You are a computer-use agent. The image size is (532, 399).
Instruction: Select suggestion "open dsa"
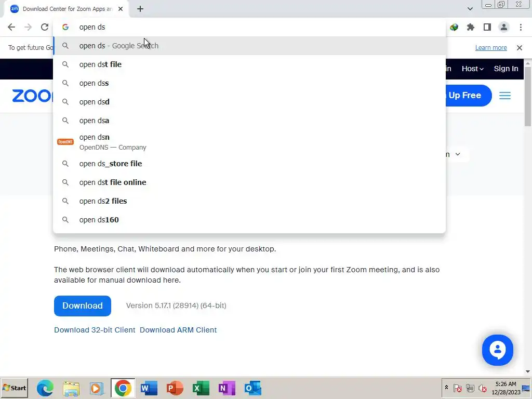click(249, 121)
